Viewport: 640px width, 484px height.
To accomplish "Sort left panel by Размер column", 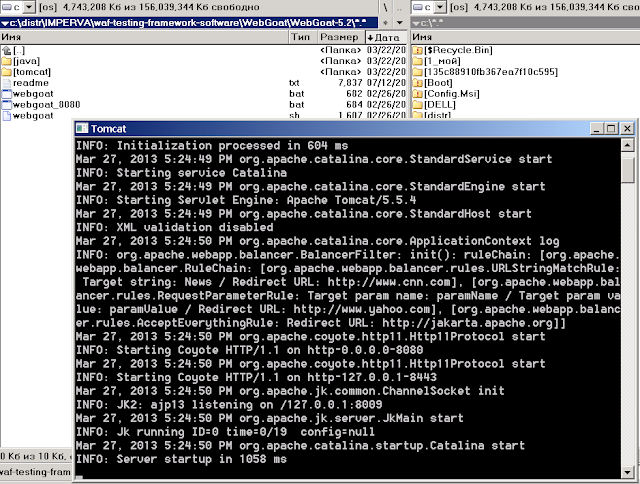I will [x=340, y=37].
